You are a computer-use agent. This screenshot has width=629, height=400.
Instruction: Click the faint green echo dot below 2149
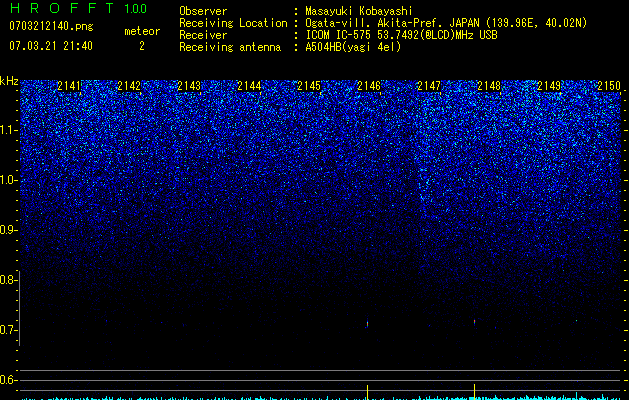[x=576, y=321]
